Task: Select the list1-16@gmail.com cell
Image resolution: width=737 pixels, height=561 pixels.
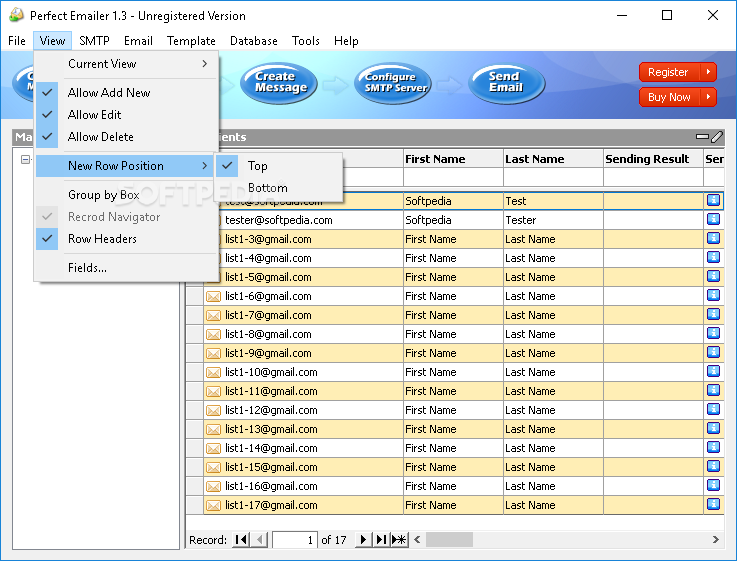Action: pyautogui.click(x=304, y=486)
